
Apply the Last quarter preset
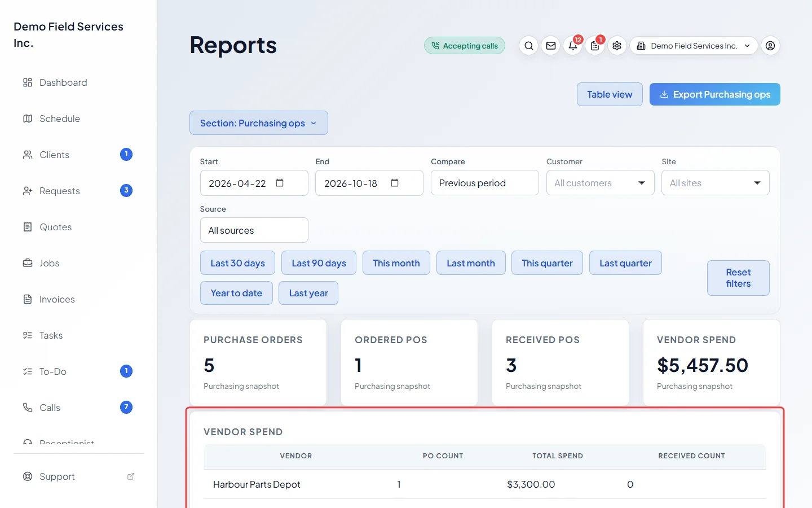(x=625, y=263)
